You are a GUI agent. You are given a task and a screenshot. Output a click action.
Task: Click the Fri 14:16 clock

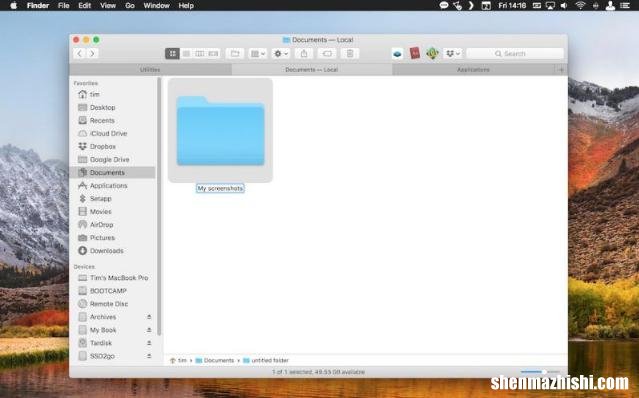[x=512, y=6]
